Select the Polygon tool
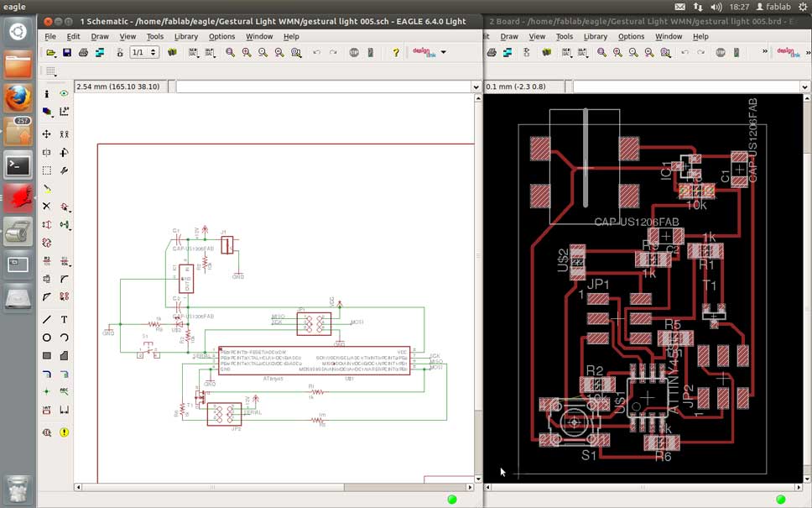The height and width of the screenshot is (508, 812). [x=65, y=356]
